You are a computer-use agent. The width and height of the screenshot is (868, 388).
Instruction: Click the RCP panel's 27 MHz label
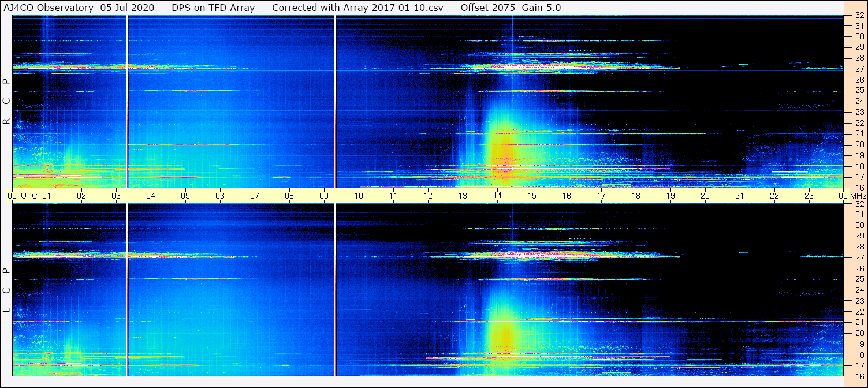click(859, 69)
